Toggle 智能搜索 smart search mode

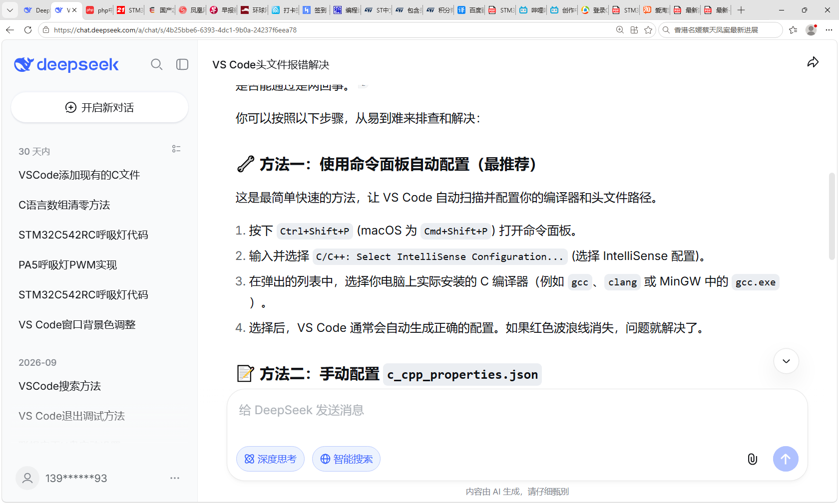[x=346, y=459]
